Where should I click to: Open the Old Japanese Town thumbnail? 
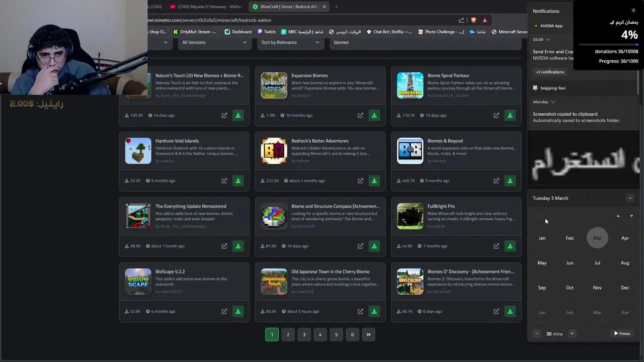pyautogui.click(x=274, y=282)
